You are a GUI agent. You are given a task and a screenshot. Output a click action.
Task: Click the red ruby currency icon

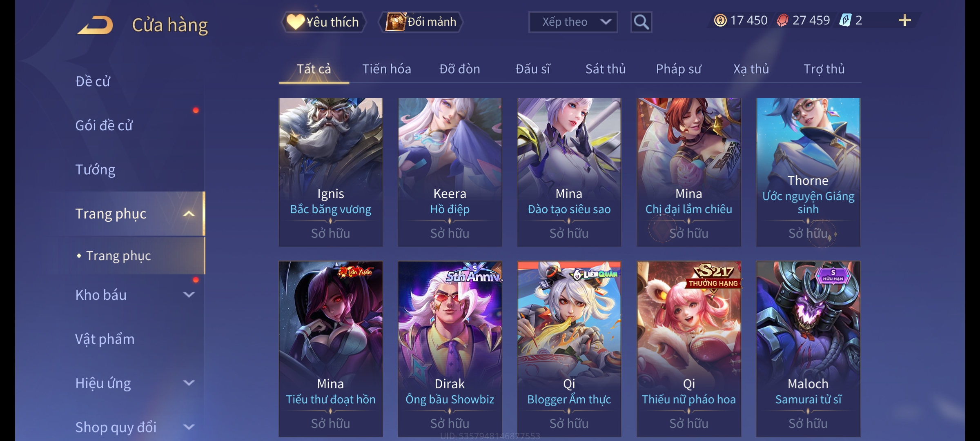[782, 20]
